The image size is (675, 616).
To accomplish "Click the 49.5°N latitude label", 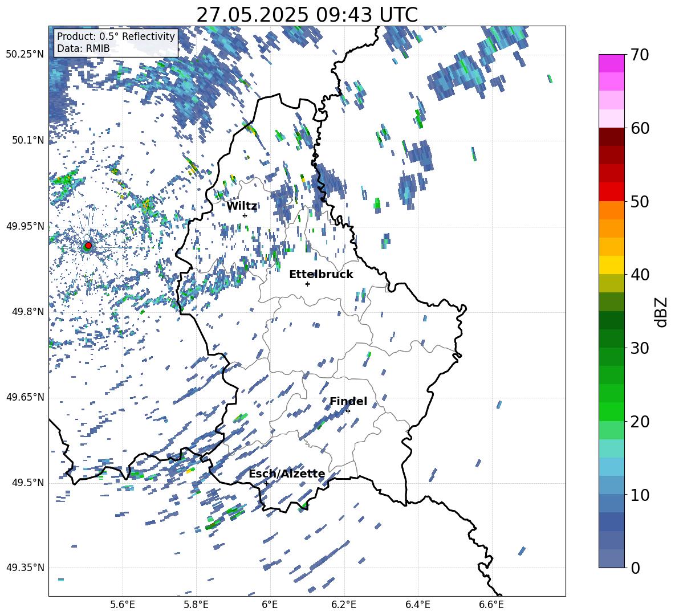I will click(x=29, y=483).
